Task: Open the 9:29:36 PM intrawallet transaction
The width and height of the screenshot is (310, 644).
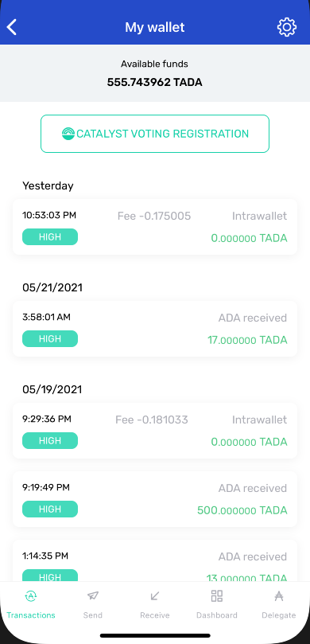Action: tap(155, 431)
